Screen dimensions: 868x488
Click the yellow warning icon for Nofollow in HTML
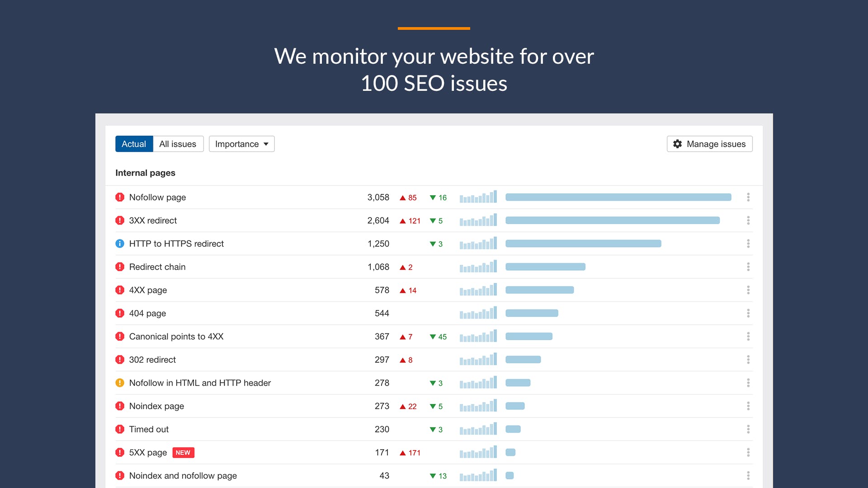pos(120,383)
